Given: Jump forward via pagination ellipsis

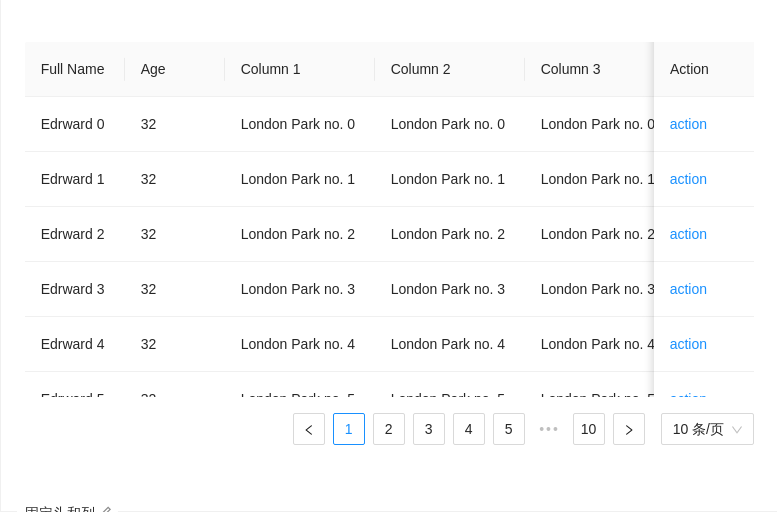Looking at the screenshot, I should 549,429.
